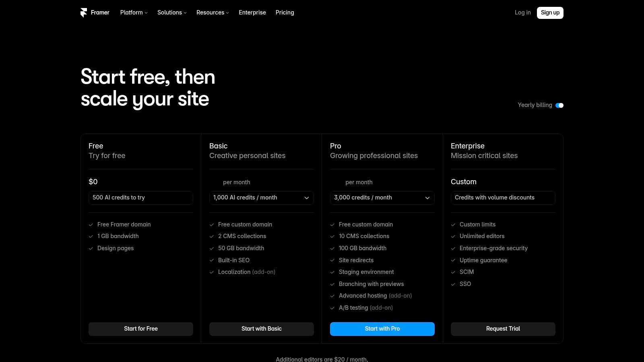
Task: Expand the Solutions navigation menu
Action: pos(172,12)
